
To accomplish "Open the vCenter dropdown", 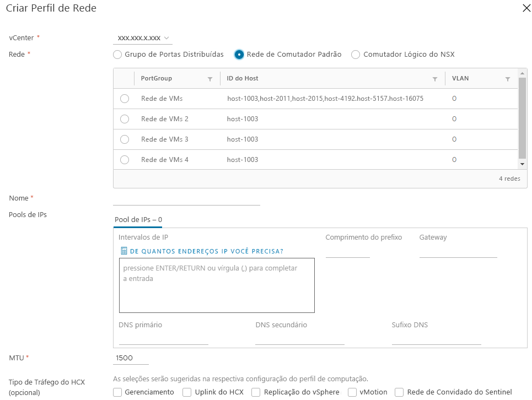I will (x=143, y=38).
